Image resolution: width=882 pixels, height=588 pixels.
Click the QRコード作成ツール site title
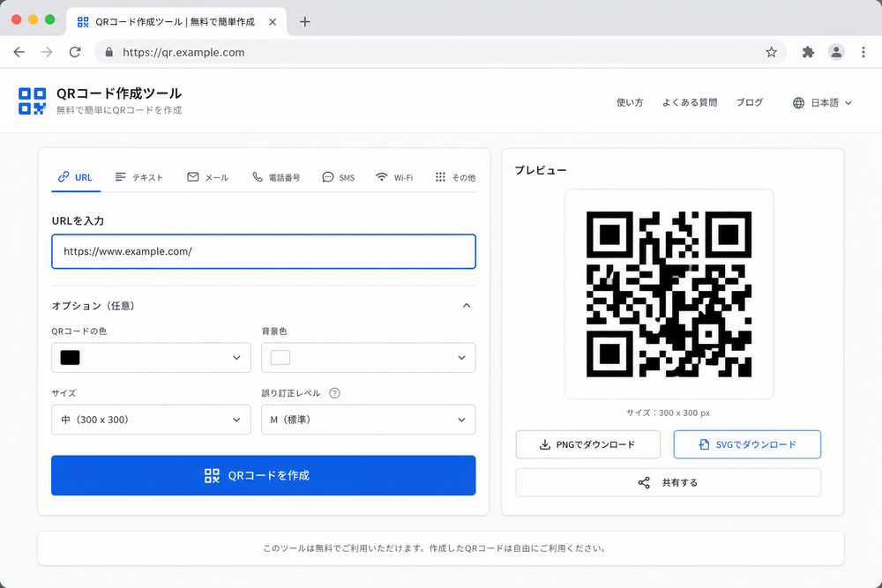(x=119, y=93)
